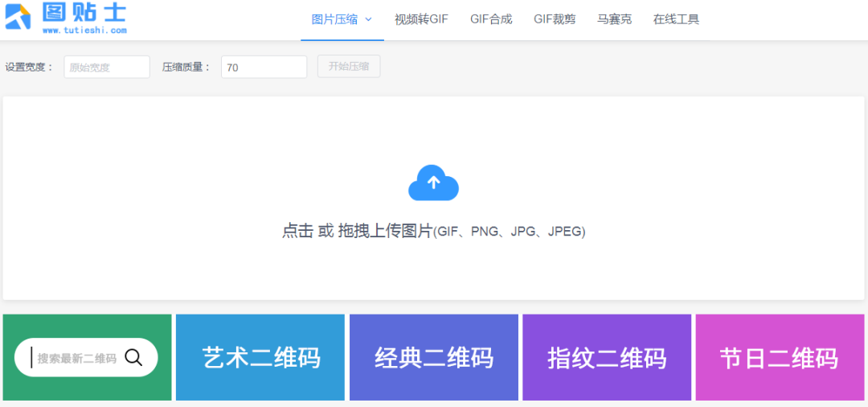Open the 在线工具 menu
The image size is (868, 407).
(x=676, y=19)
